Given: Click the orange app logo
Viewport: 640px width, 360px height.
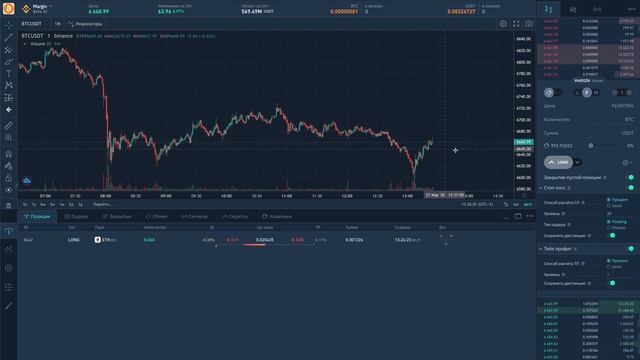Looking at the screenshot, I should coord(9,9).
